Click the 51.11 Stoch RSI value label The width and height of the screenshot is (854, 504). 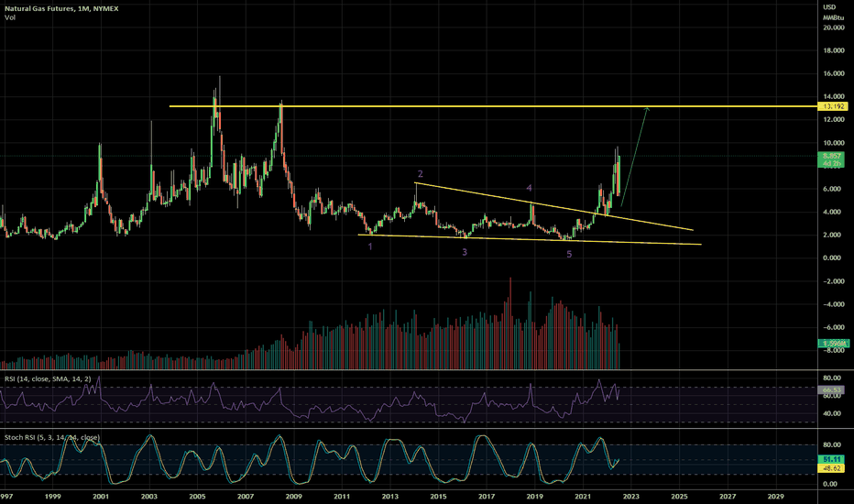tap(832, 460)
